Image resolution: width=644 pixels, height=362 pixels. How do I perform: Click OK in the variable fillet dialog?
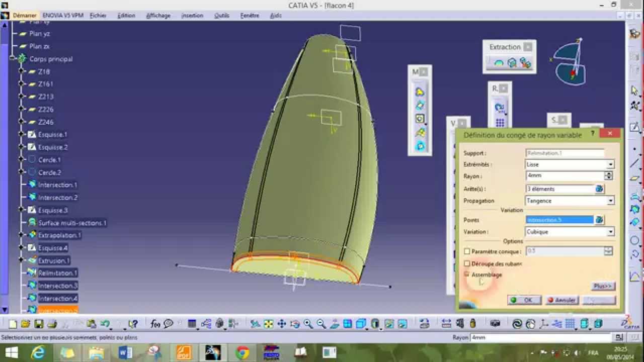pos(524,300)
